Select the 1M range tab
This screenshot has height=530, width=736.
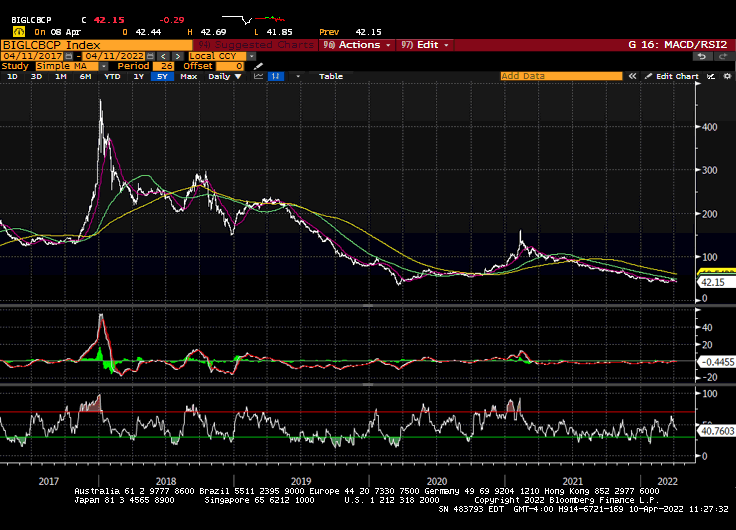[x=61, y=76]
